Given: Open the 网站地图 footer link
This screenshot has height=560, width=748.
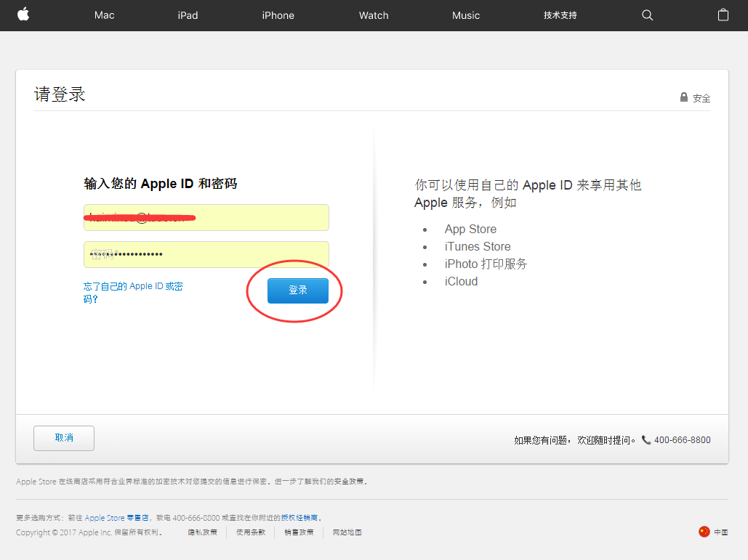Looking at the screenshot, I should click(347, 532).
